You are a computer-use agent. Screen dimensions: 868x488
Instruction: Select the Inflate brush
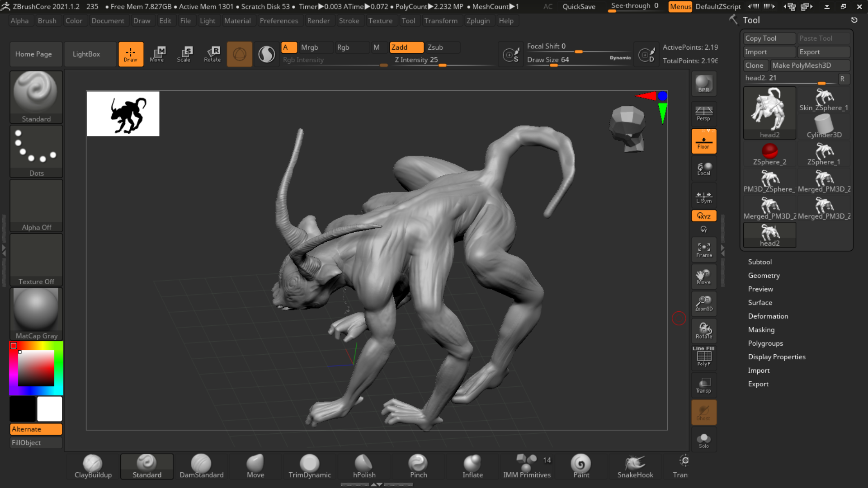coord(472,466)
